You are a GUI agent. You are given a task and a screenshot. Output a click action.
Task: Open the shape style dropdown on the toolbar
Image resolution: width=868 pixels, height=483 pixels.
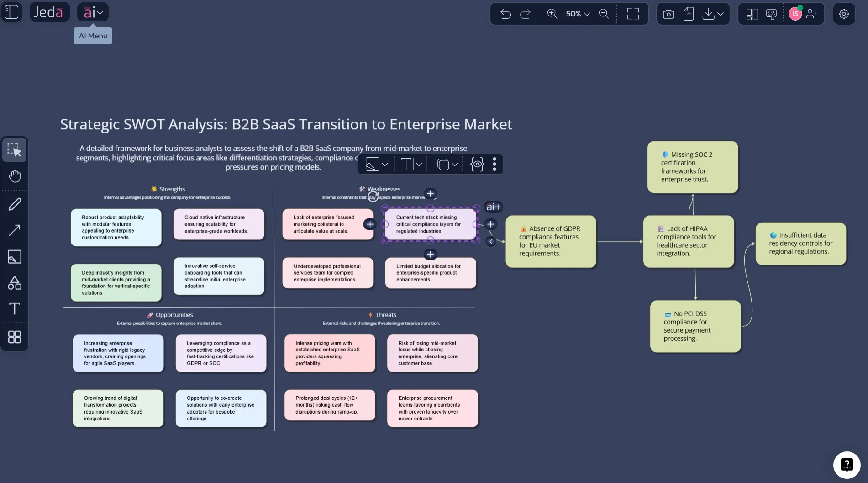coord(375,164)
